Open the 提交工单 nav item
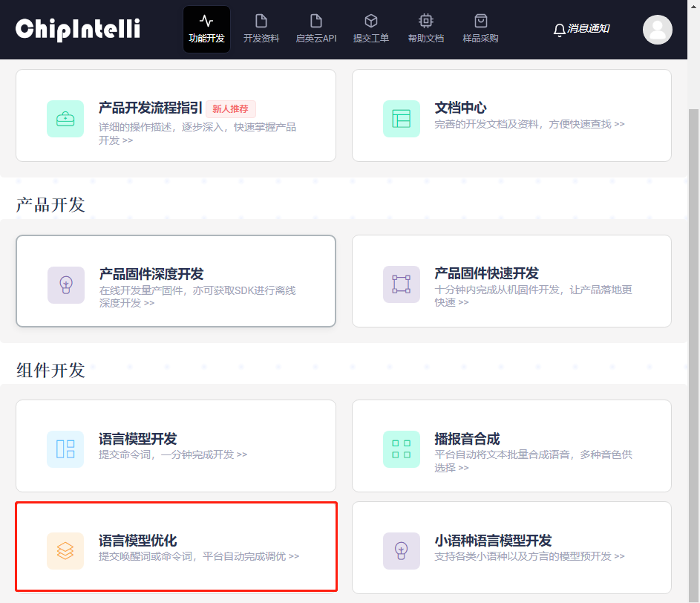This screenshot has width=700, height=603. coord(371,30)
